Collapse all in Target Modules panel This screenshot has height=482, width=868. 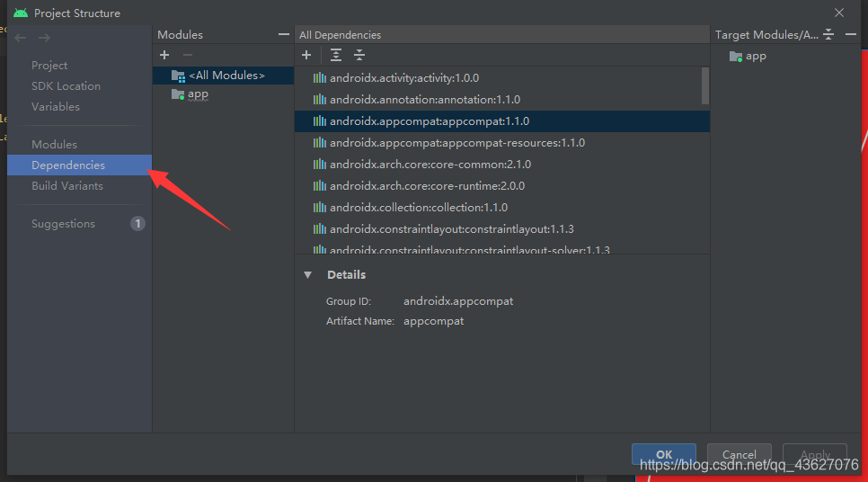coord(828,34)
